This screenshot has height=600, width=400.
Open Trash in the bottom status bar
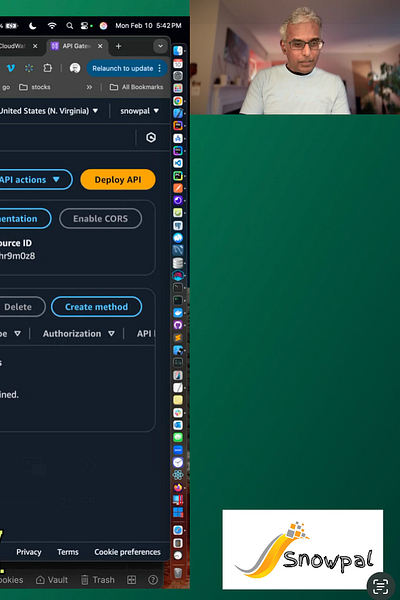click(98, 580)
